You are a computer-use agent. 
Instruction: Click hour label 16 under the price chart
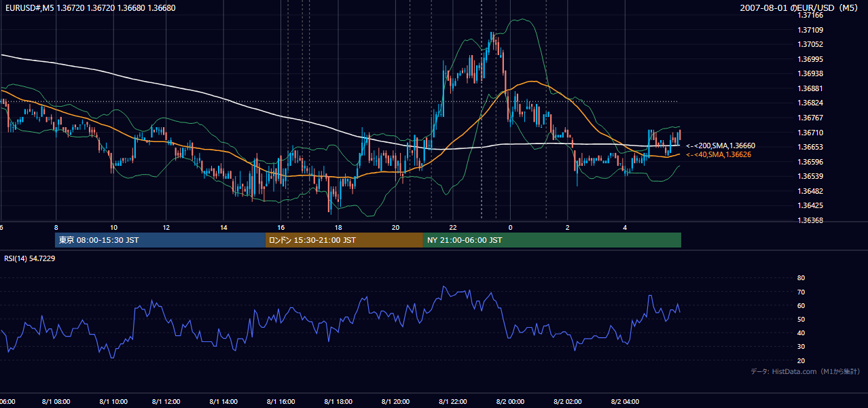click(282, 228)
